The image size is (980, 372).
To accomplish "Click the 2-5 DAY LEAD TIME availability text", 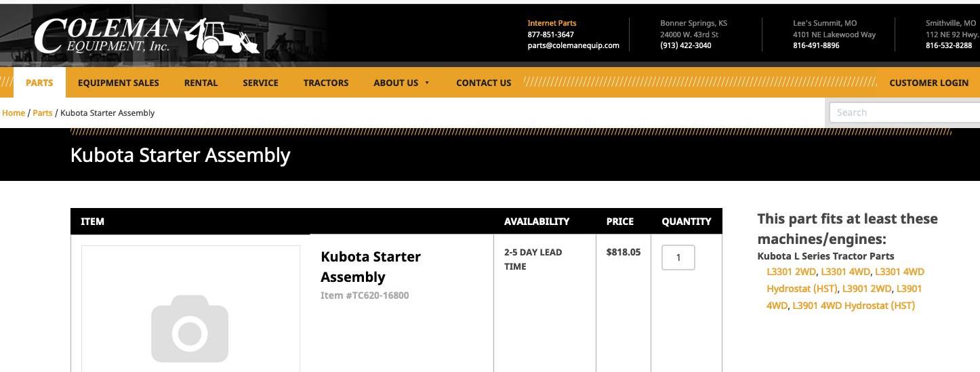I will tap(533, 260).
